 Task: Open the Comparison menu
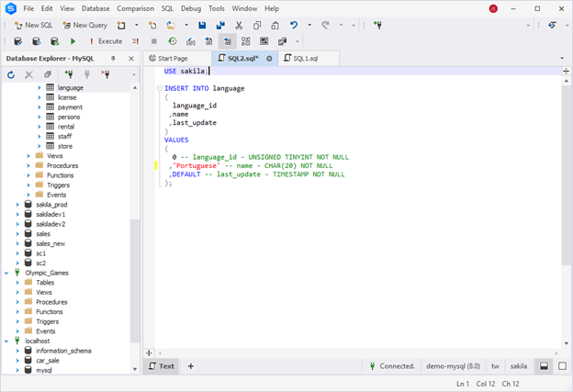(x=135, y=8)
